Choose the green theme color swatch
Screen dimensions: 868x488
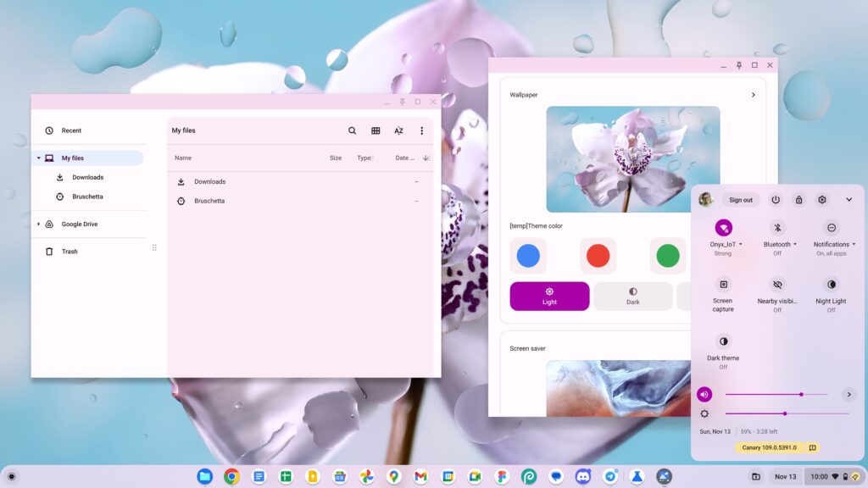pos(667,255)
